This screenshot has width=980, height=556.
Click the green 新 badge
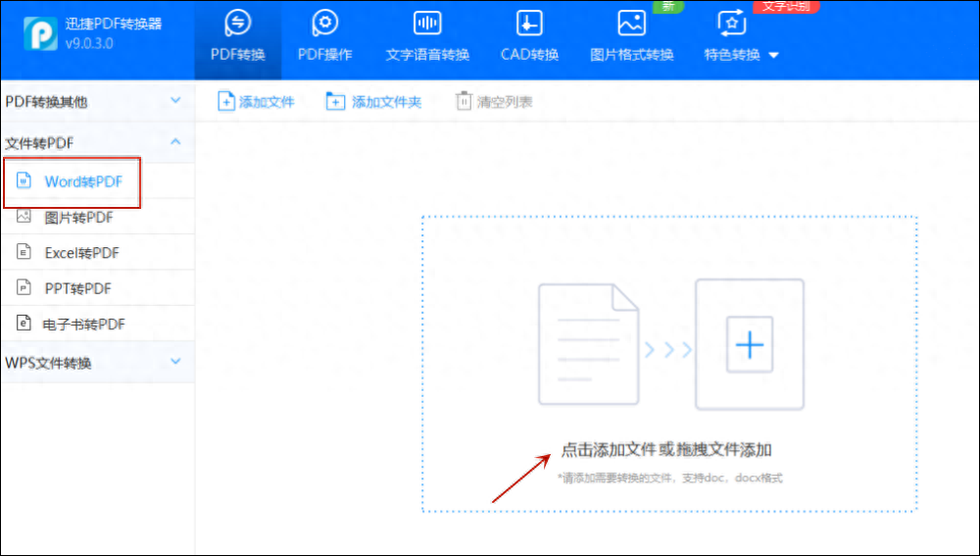pos(668,6)
